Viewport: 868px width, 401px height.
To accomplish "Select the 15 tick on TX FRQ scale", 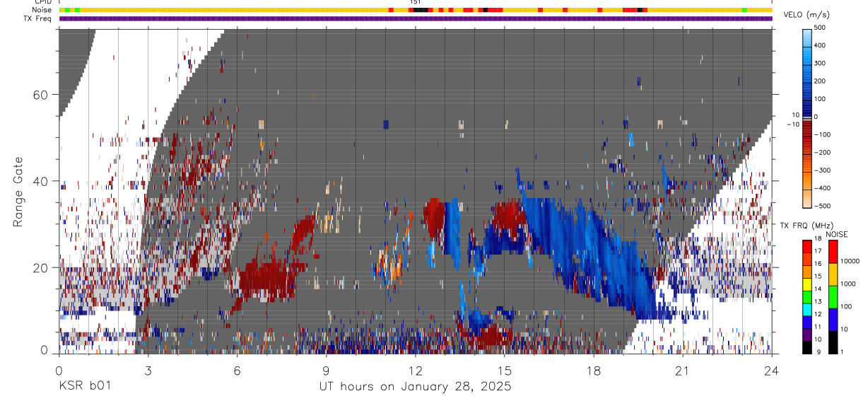I will coord(819,277).
